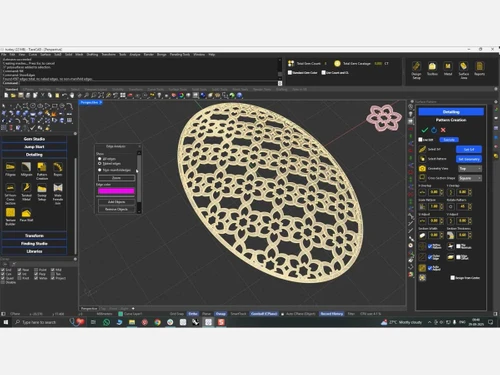Click the Zoom button in Edge Analysis
Viewport: 500px width, 375px height.
116,178
